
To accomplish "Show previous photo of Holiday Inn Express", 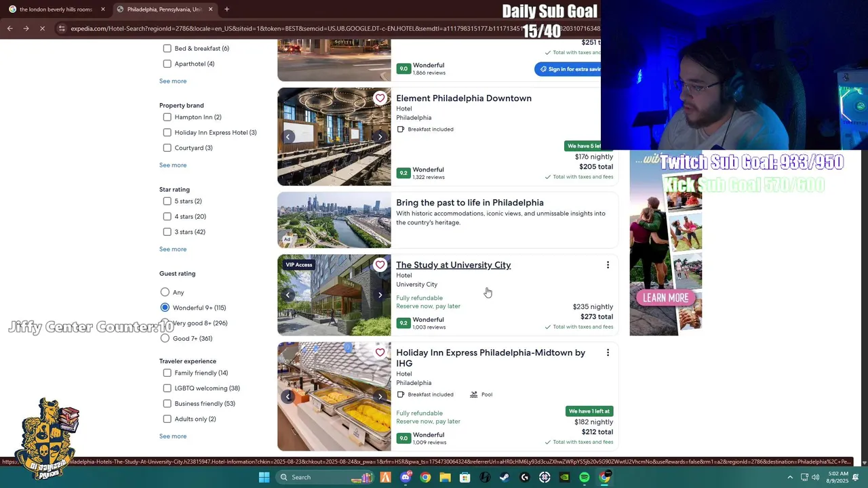I will [x=288, y=396].
